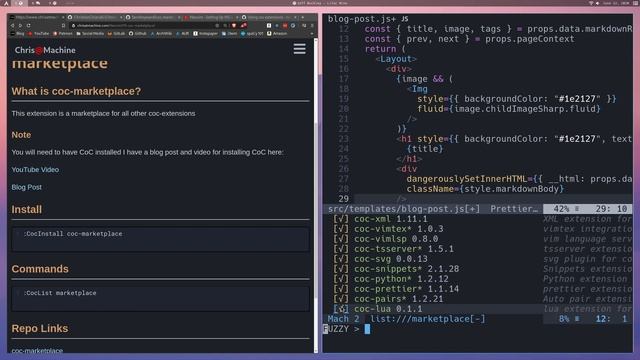
Task: Toggle the checkmark for coc-pairs
Action: tap(341, 299)
